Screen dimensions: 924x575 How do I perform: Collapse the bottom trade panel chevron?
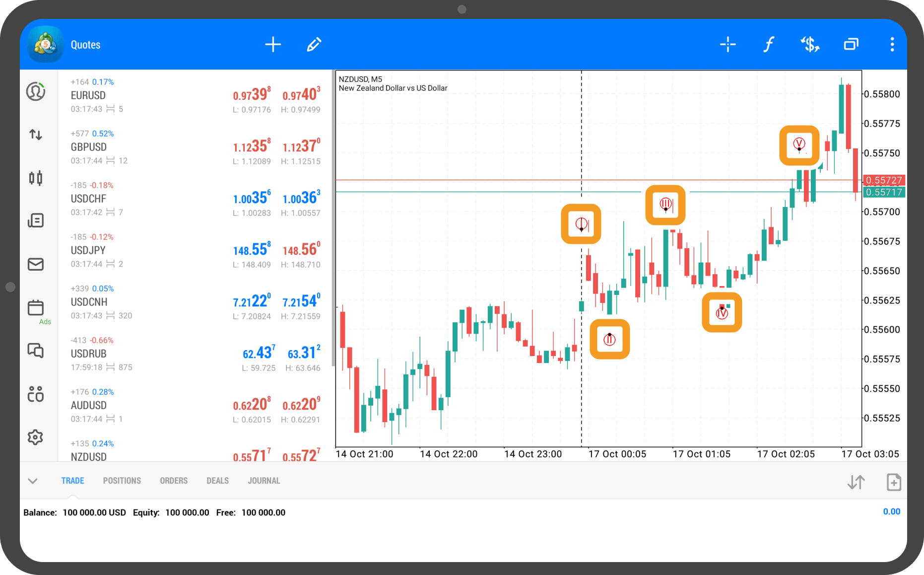[x=33, y=481]
